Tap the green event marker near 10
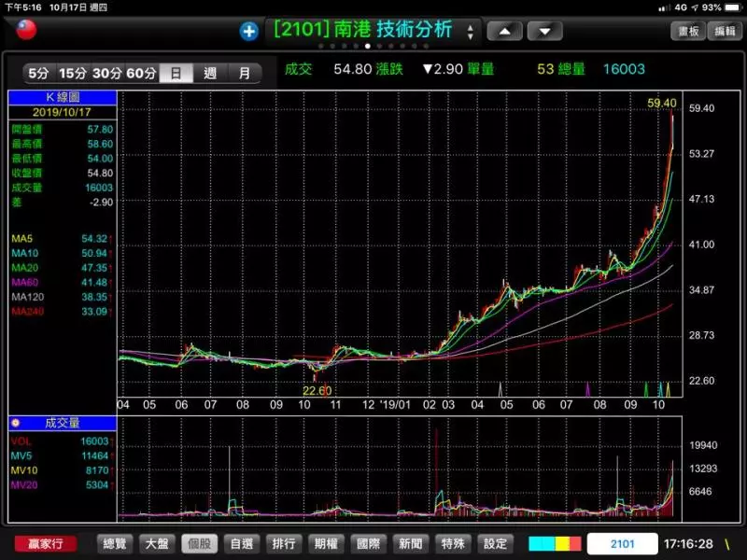Screen dimensions: 747x560 tap(646, 389)
